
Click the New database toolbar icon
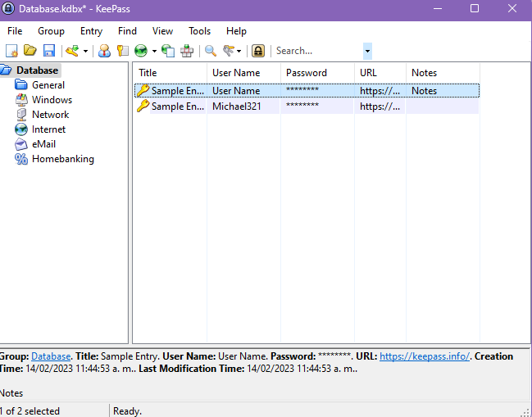(x=11, y=51)
